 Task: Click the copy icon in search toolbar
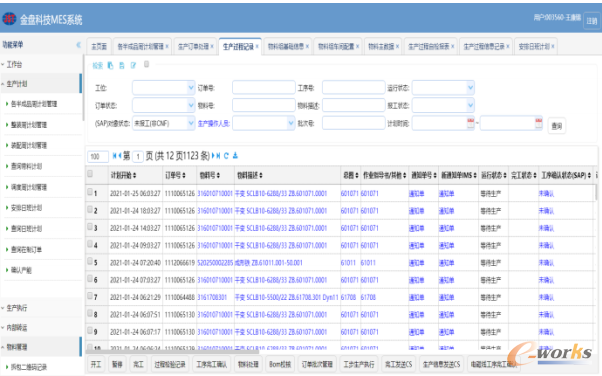(x=110, y=65)
